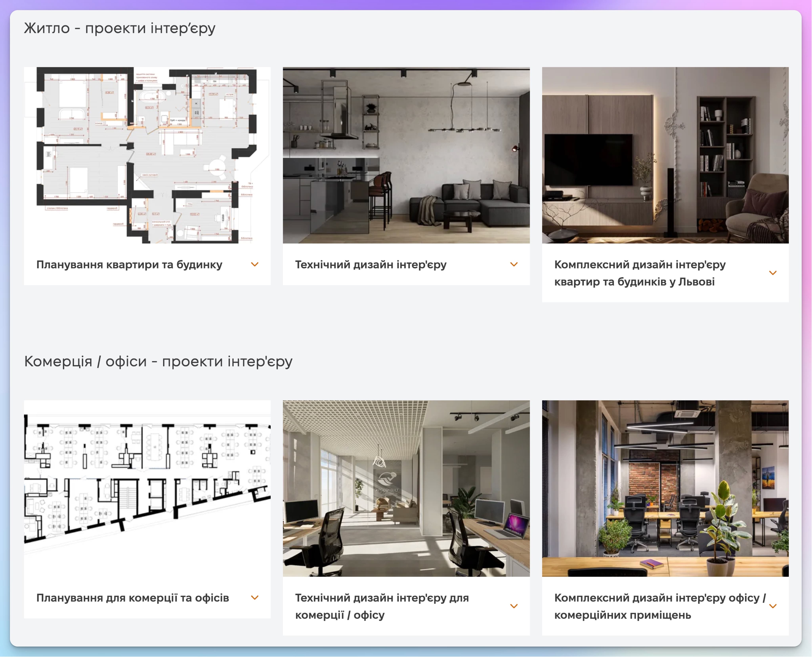Click 'Планування квартири та будинку' title

[129, 265]
